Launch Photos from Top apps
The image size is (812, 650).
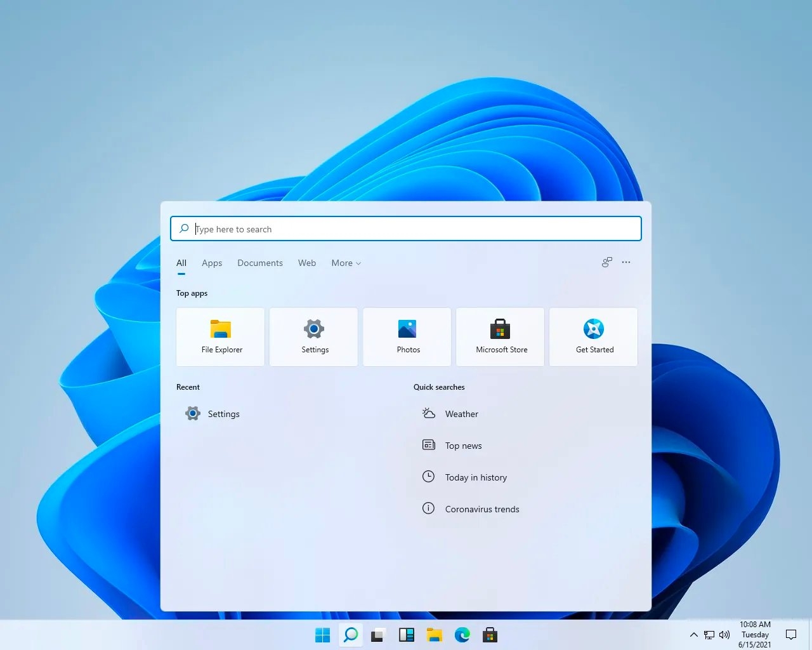[407, 337]
